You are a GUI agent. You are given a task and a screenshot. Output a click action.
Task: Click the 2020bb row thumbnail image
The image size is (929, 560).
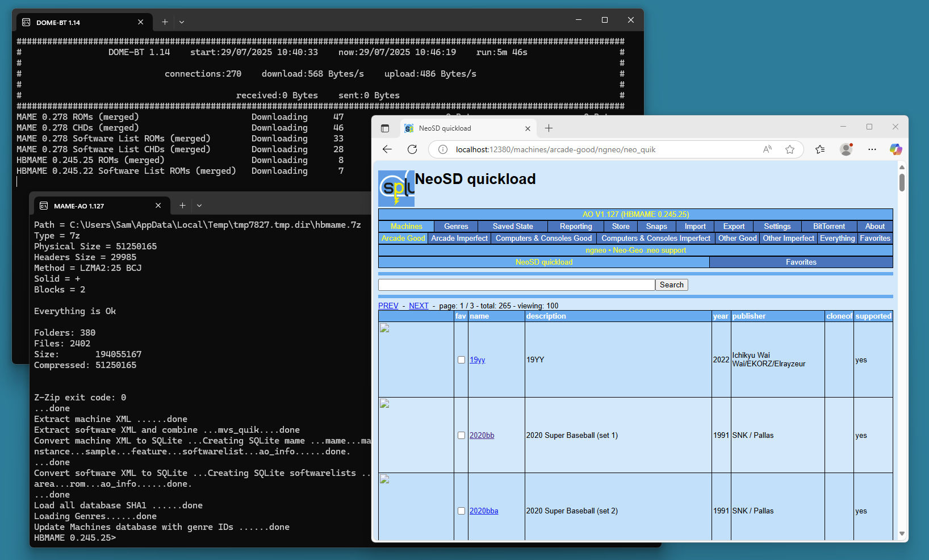pos(384,404)
